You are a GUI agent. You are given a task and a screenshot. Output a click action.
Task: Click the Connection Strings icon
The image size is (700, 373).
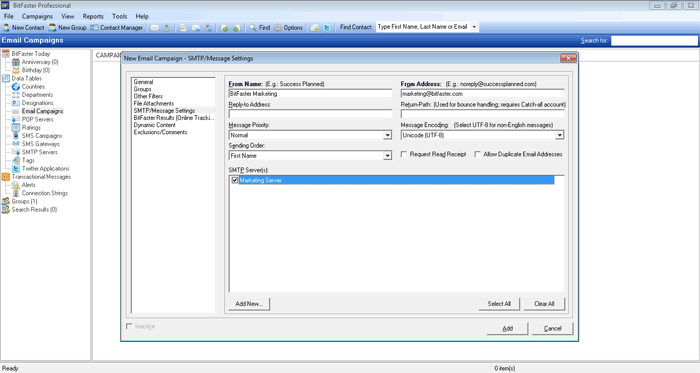pos(16,193)
